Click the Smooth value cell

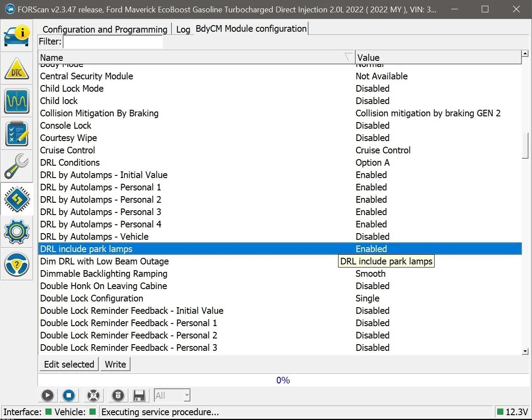pyautogui.click(x=371, y=274)
